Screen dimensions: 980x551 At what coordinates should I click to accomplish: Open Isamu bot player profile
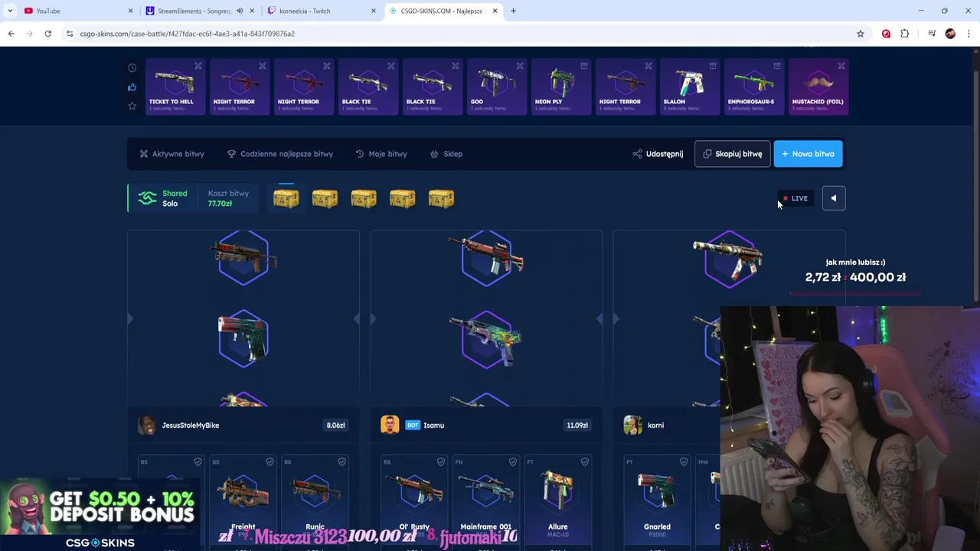[x=433, y=425]
